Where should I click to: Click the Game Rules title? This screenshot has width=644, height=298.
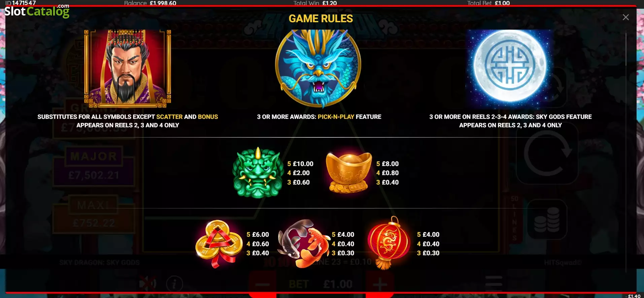click(x=321, y=19)
